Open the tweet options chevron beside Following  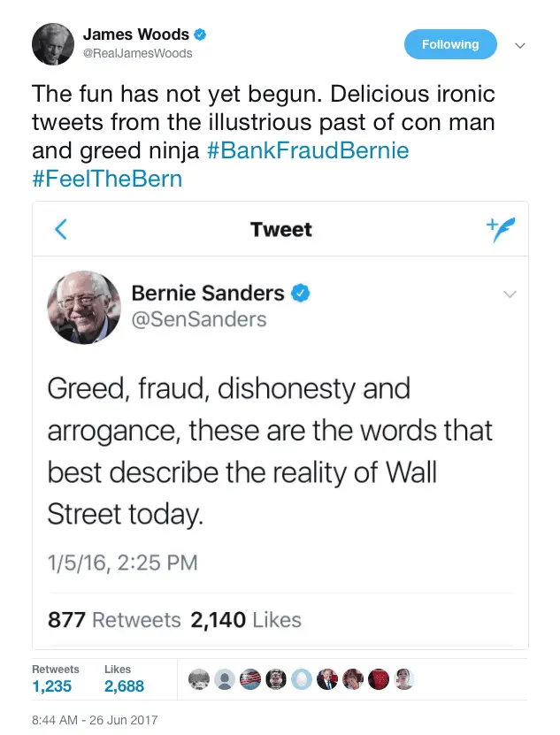pyautogui.click(x=520, y=45)
